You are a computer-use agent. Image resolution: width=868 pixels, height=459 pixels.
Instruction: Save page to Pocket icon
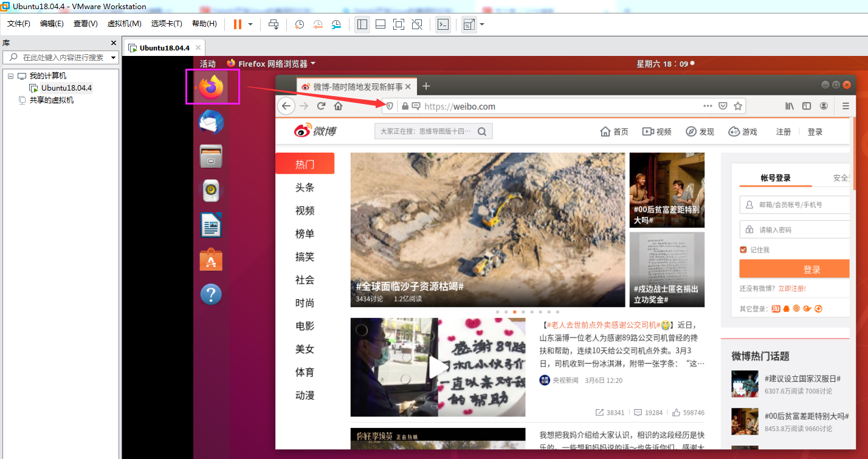pyautogui.click(x=723, y=106)
